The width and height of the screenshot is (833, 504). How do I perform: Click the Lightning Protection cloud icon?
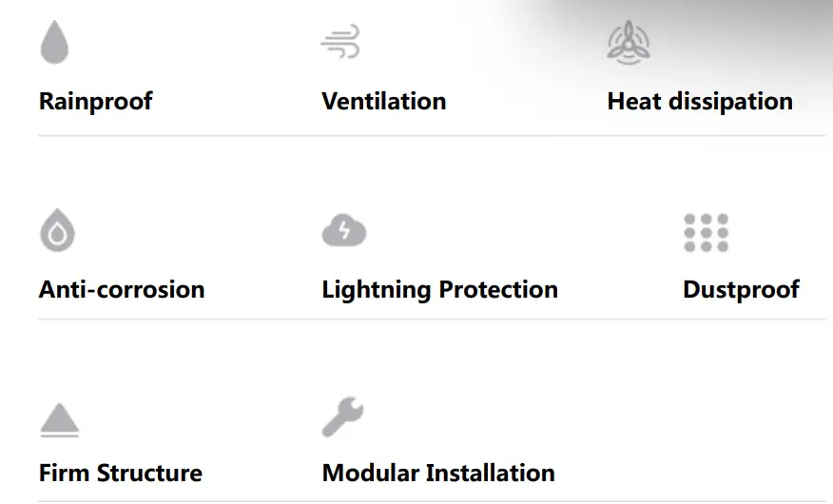343,231
